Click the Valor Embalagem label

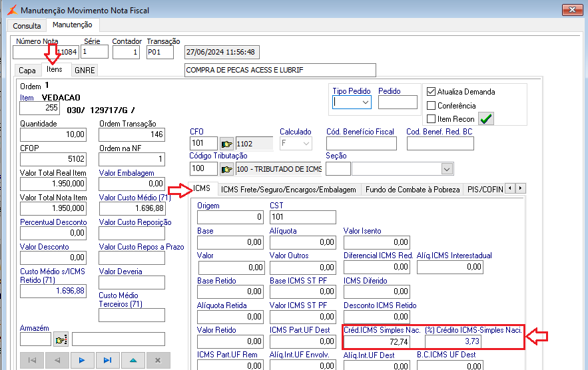tap(127, 173)
